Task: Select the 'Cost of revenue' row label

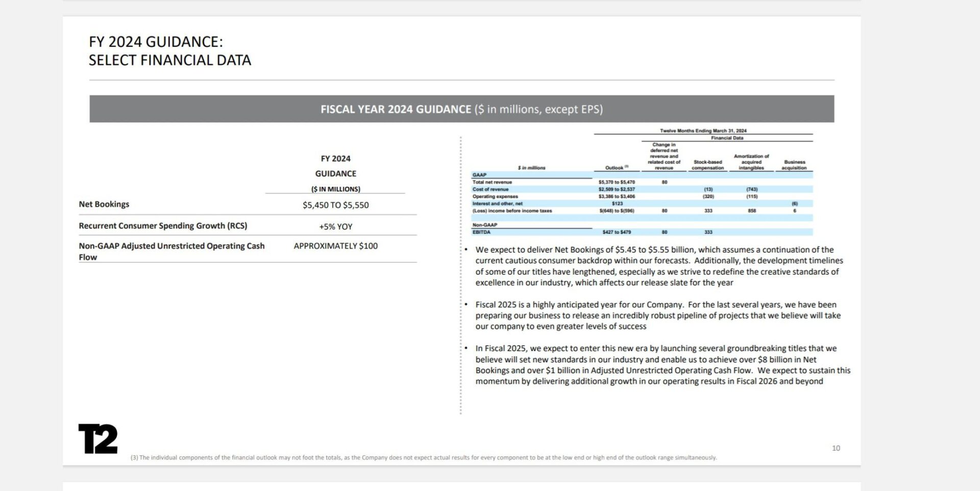Action: pyautogui.click(x=490, y=189)
